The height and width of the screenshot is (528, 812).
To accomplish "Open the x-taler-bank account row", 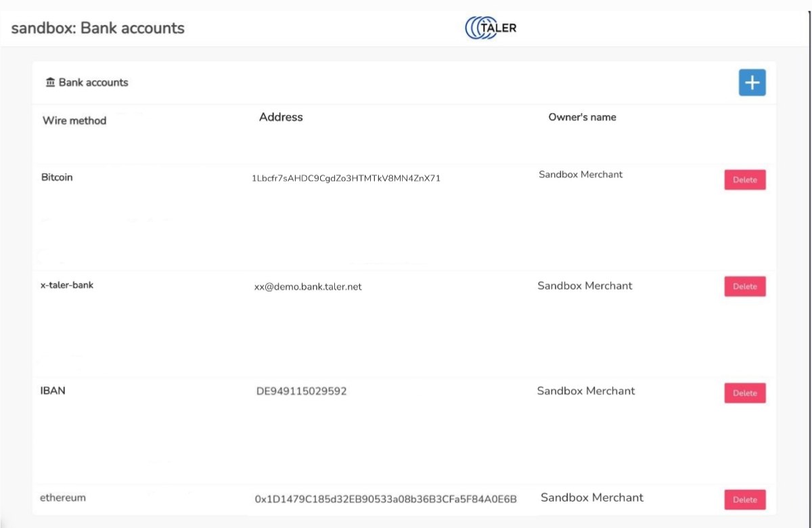I will point(67,285).
